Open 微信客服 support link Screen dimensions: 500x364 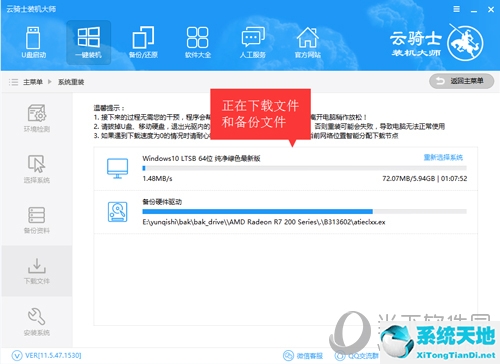[303, 356]
